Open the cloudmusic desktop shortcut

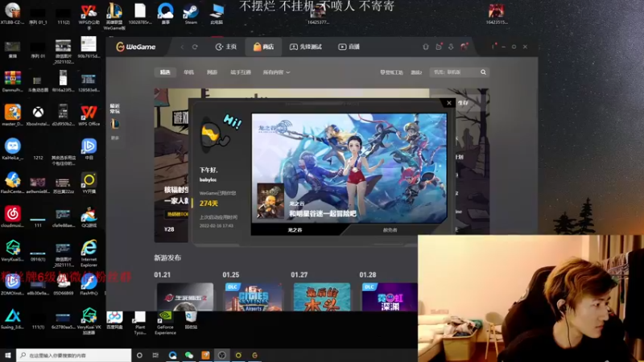tap(13, 216)
